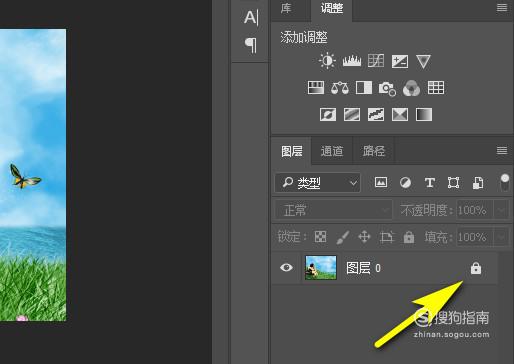Viewport: 514px width, 364px height.
Task: Filter layers by smart objects icon
Action: click(x=478, y=183)
